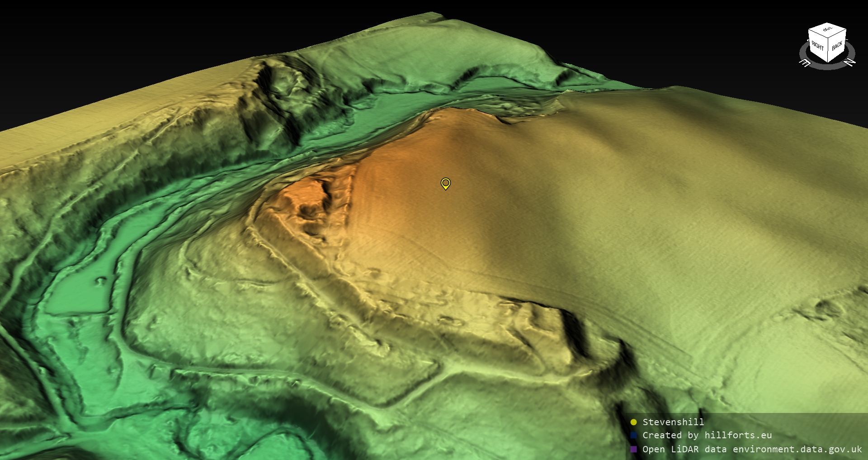Click the yellow Stevenshill location pin
868x460 pixels.
445,183
